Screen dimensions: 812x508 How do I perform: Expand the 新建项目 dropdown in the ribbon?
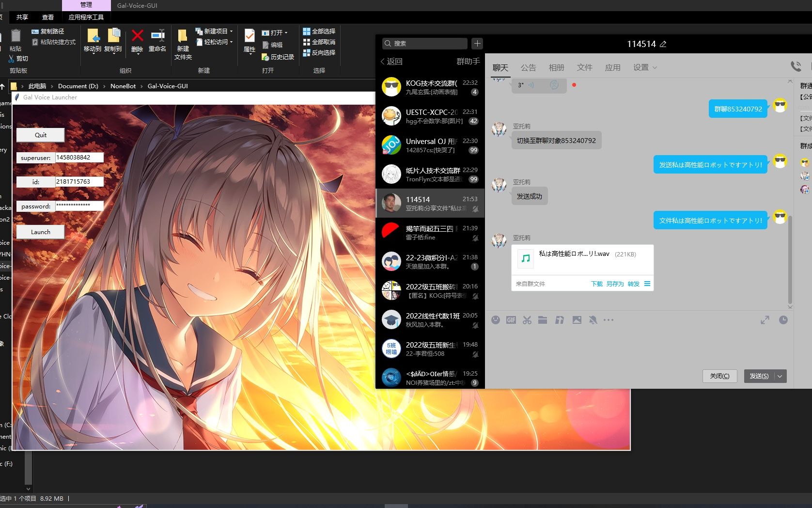(x=231, y=31)
